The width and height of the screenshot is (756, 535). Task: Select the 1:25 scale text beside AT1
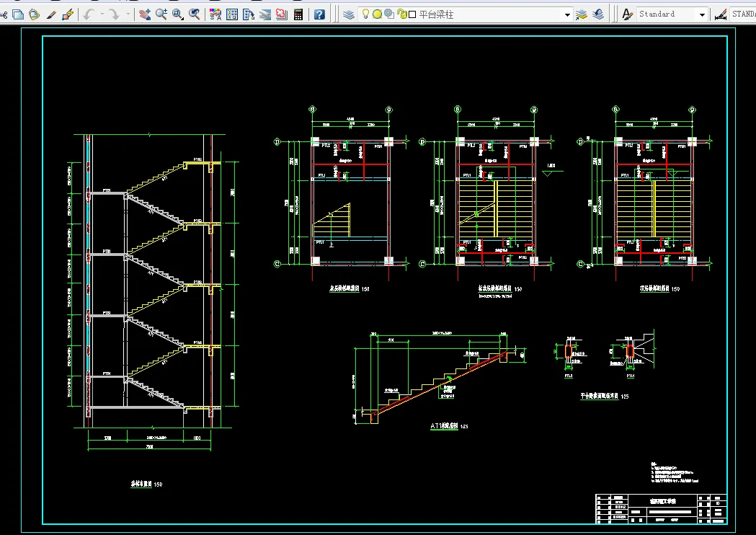pos(464,426)
